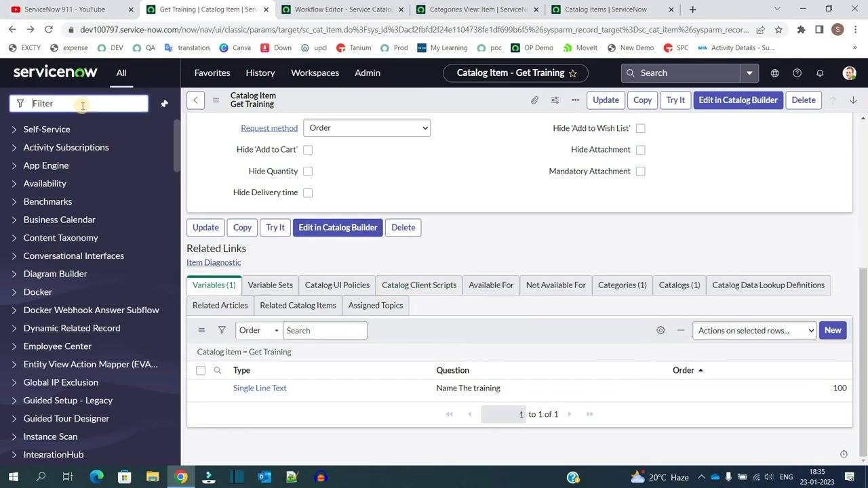The image size is (868, 488).
Task: Open Actions on selected rows dropdown
Action: click(754, 330)
